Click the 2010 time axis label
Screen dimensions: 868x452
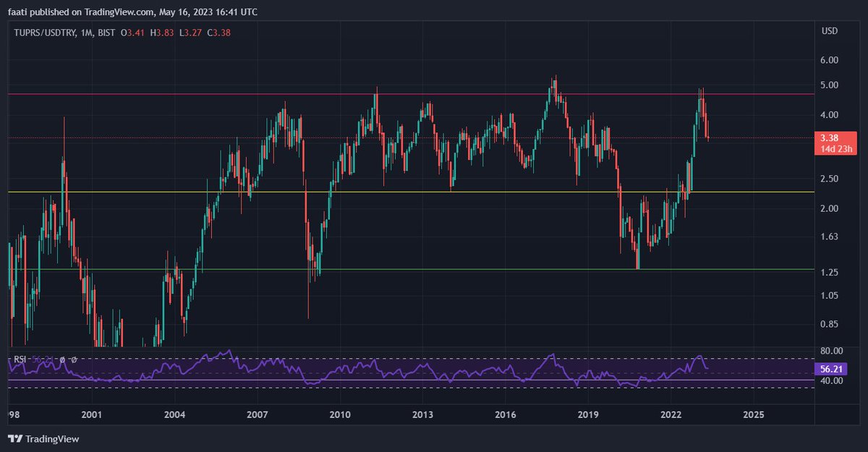tap(340, 414)
